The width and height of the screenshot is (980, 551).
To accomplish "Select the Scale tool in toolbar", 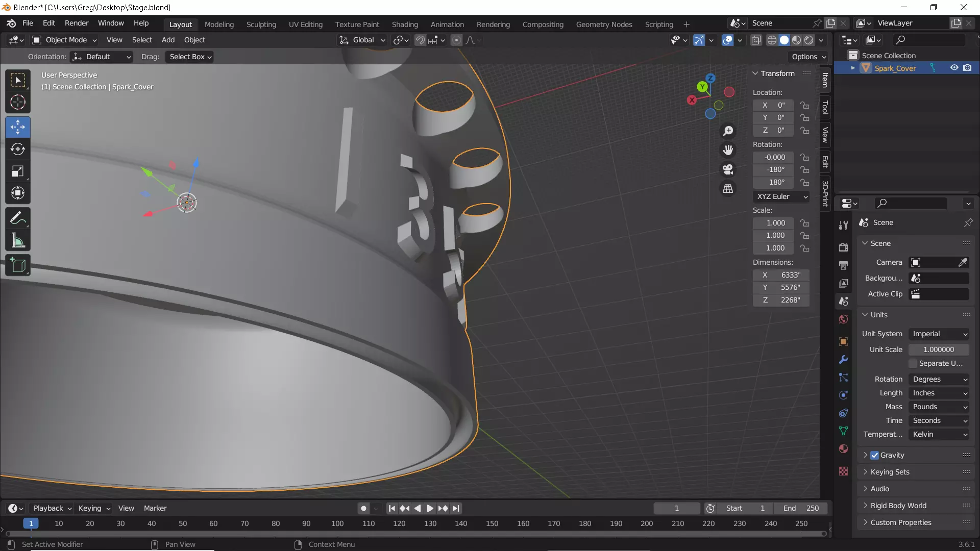I will click(18, 171).
